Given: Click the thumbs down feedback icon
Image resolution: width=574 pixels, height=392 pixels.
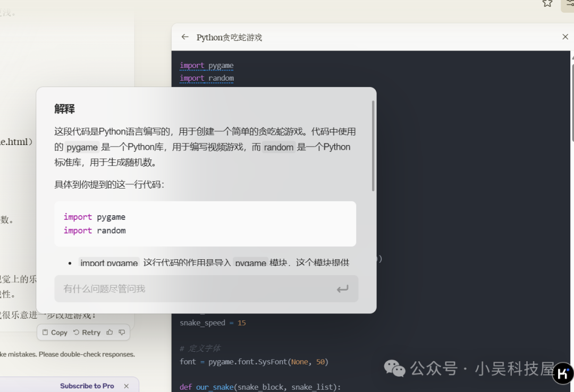Looking at the screenshot, I should [122, 333].
